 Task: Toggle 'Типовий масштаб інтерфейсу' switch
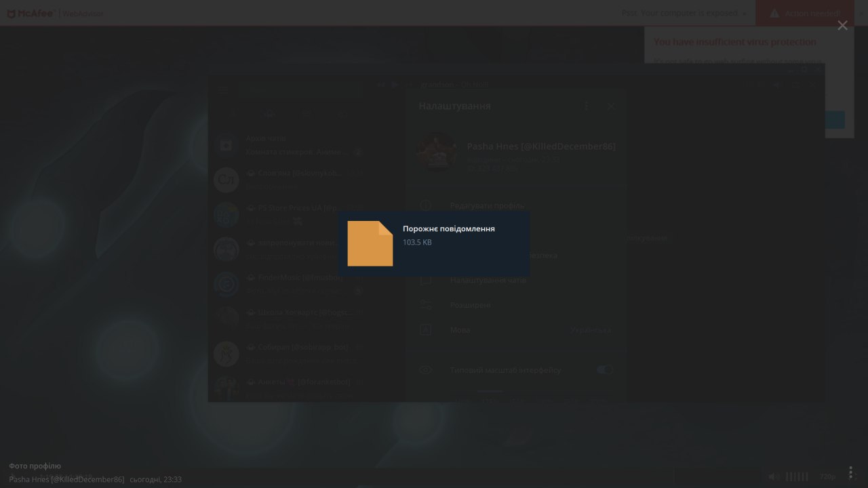[605, 369]
